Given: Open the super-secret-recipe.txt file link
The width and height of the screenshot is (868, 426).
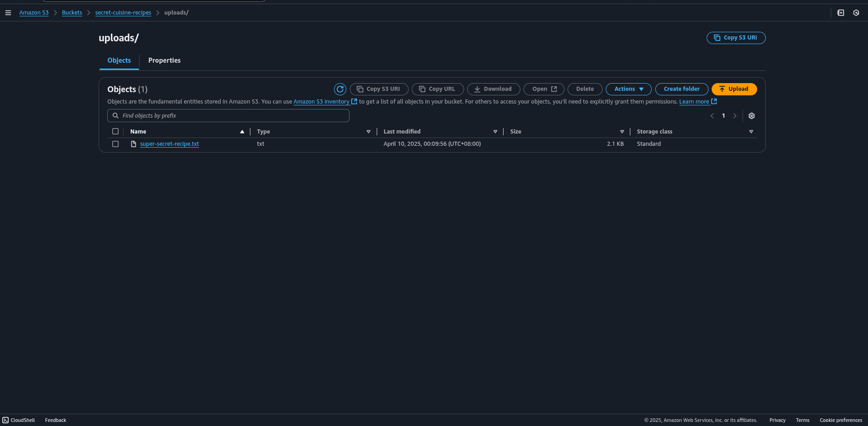Looking at the screenshot, I should (x=170, y=144).
